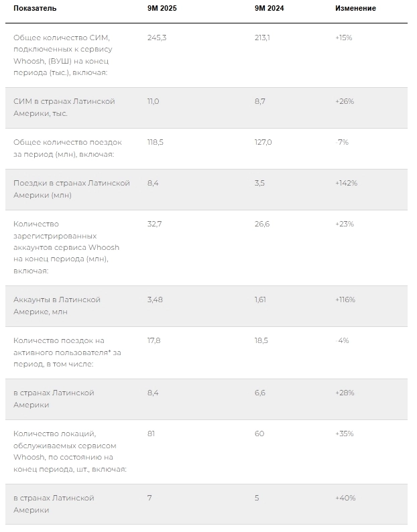Click the +40% change value
Image resolution: width=417 pixels, height=532 pixels.
345,498
